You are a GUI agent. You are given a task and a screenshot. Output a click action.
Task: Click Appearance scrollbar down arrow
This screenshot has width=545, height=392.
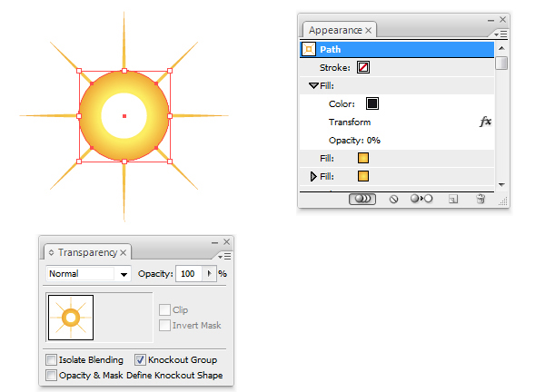tap(501, 185)
